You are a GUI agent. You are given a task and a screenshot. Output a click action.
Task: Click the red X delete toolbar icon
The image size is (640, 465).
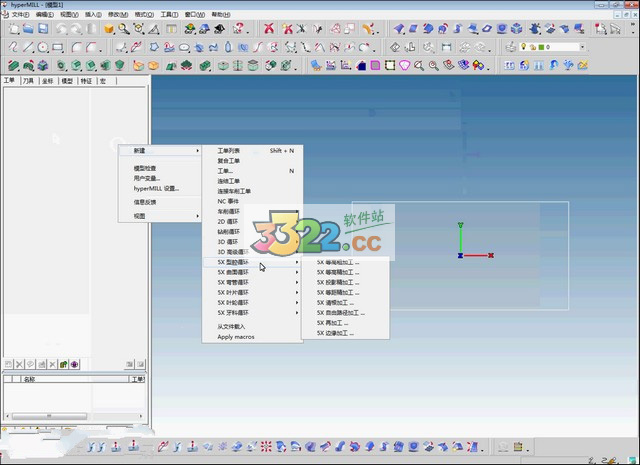coord(268,29)
